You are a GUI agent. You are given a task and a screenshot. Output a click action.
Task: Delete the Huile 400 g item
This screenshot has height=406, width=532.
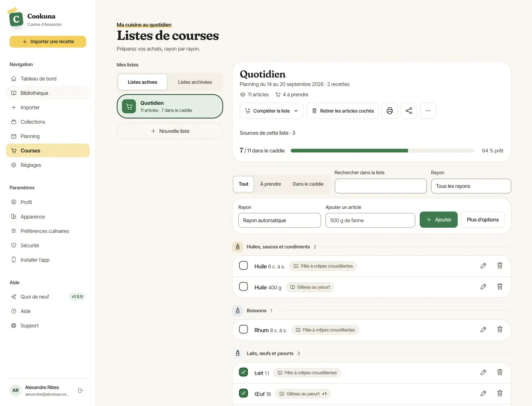point(500,286)
